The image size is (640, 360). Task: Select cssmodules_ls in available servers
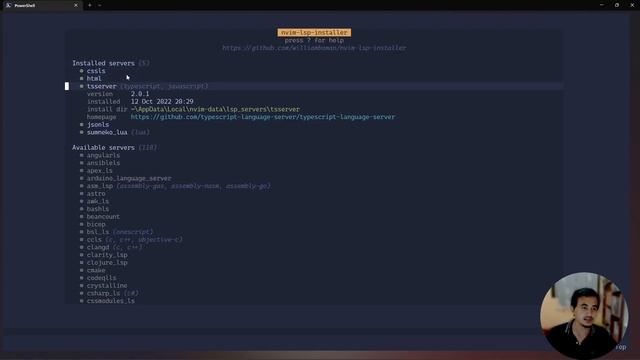click(x=111, y=301)
